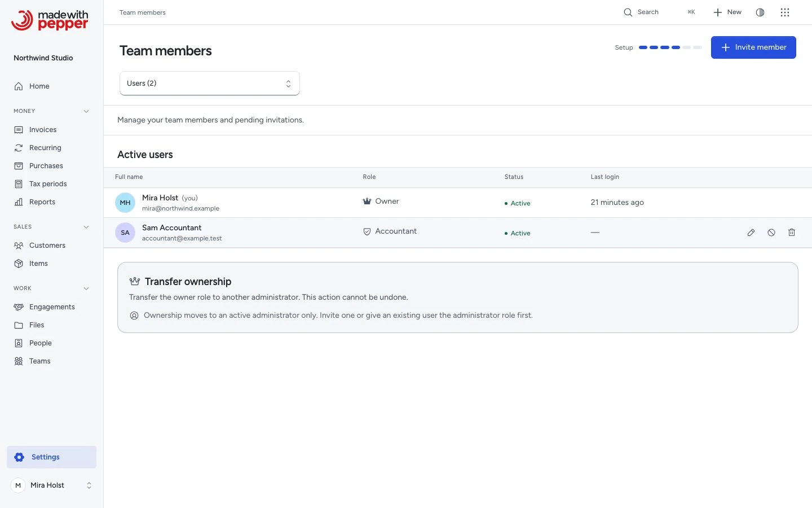
Task: Edit Sam Accountant's user with pencil icon
Action: click(x=751, y=233)
